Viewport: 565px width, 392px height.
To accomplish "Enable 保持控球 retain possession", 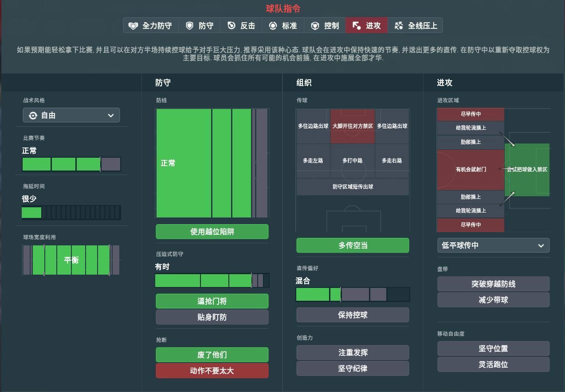I will (x=353, y=315).
